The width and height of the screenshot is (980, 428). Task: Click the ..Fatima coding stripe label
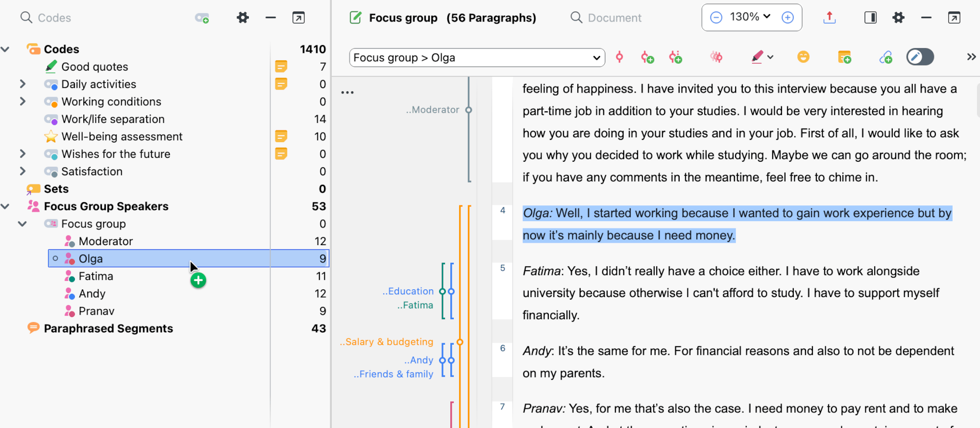(x=415, y=305)
